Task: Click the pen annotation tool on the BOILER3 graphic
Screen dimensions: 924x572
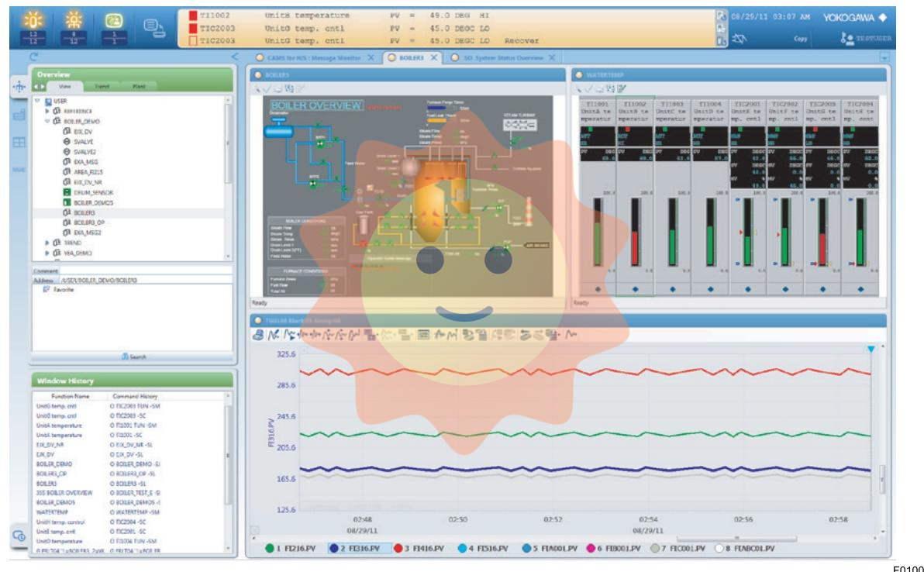Action: [258, 91]
